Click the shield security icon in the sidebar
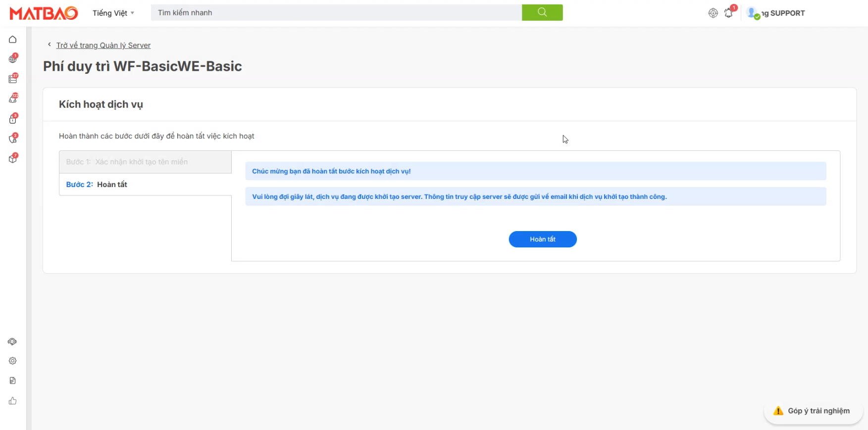Image resolution: width=868 pixels, height=430 pixels. [x=13, y=139]
